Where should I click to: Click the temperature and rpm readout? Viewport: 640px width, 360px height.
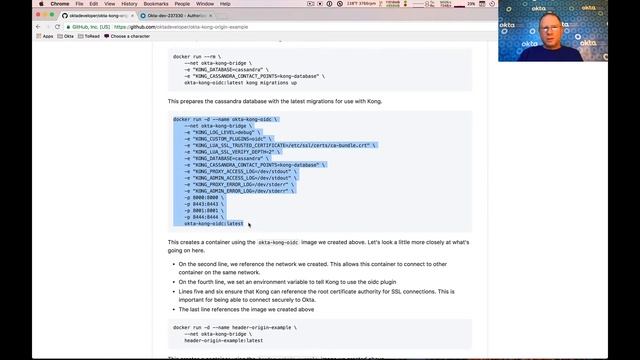361,4
